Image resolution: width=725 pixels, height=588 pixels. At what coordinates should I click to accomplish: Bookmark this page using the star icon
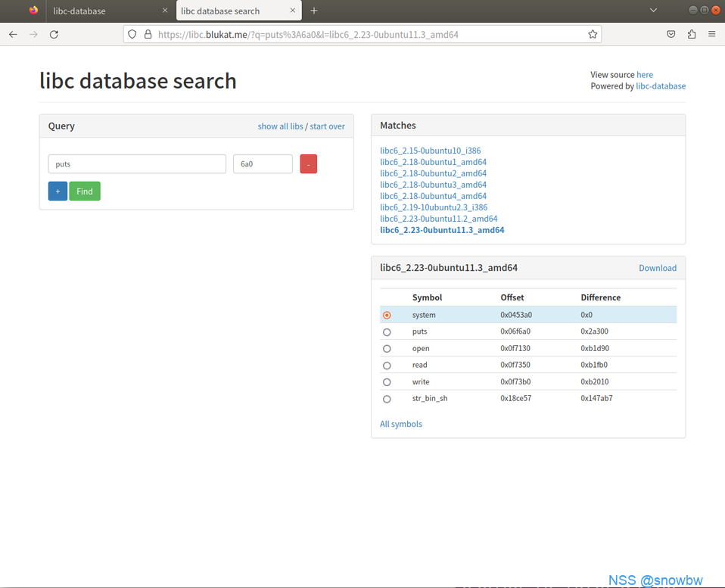point(593,34)
